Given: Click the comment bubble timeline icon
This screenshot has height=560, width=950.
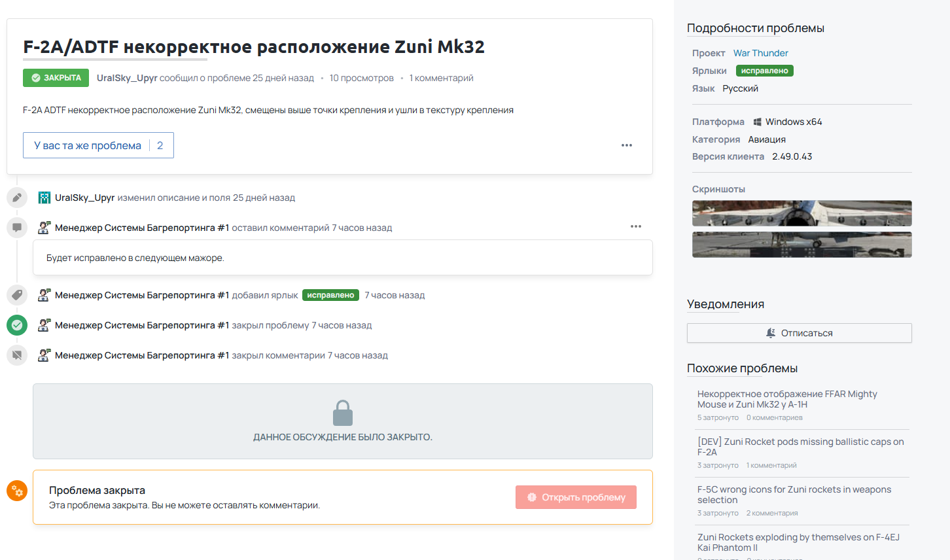Looking at the screenshot, I should [17, 228].
